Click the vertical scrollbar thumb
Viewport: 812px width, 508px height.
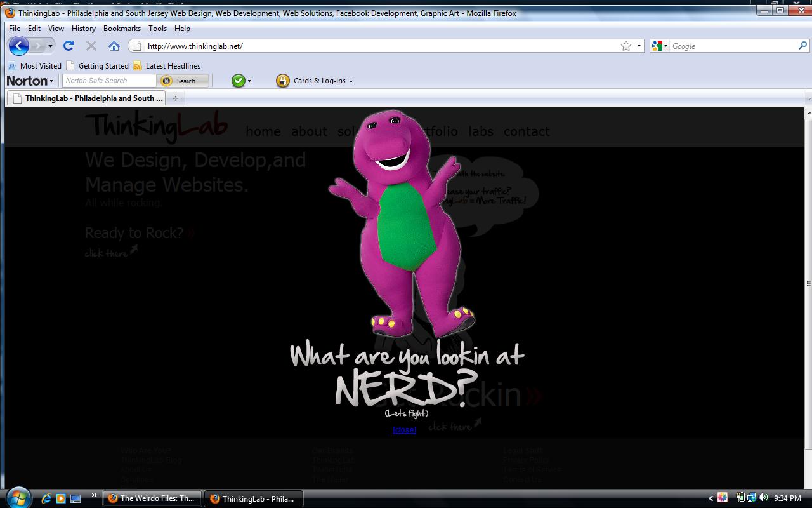[808, 284]
